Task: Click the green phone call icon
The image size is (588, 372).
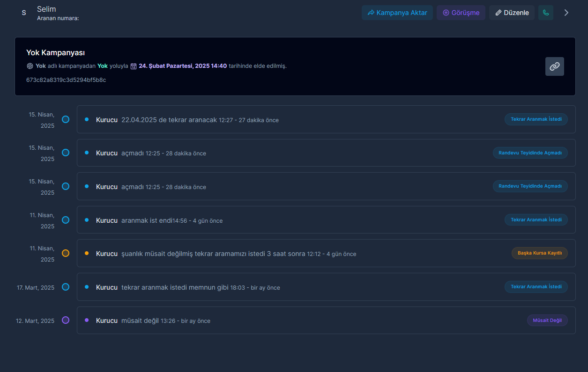Action: [546, 13]
